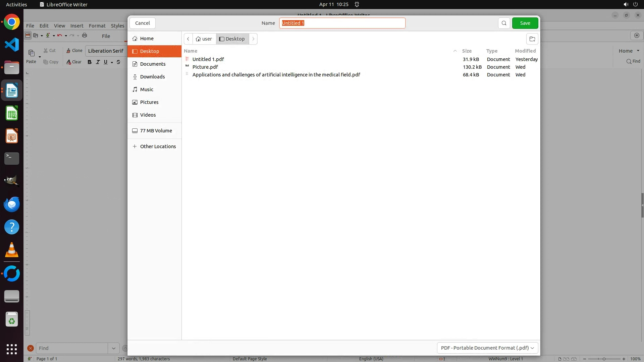The height and width of the screenshot is (362, 644).
Task: Toggle Strikethrough formatting button
Action: pyautogui.click(x=118, y=62)
